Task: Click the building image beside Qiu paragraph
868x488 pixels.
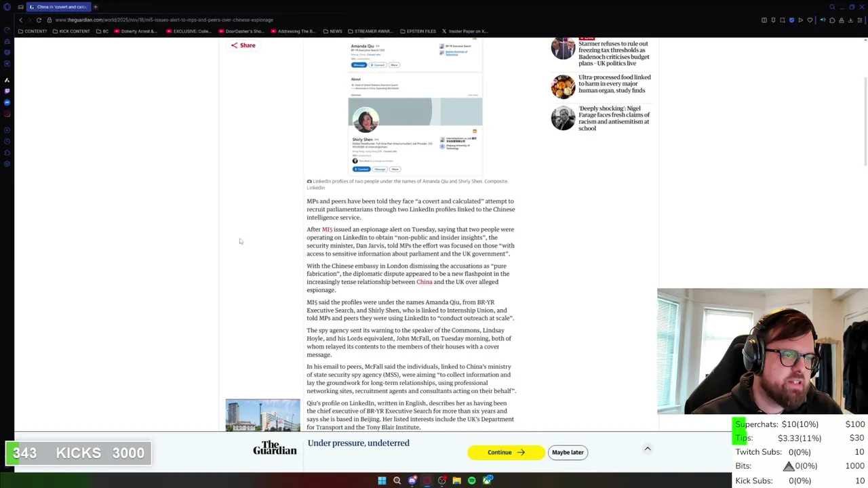Action: 262,415
